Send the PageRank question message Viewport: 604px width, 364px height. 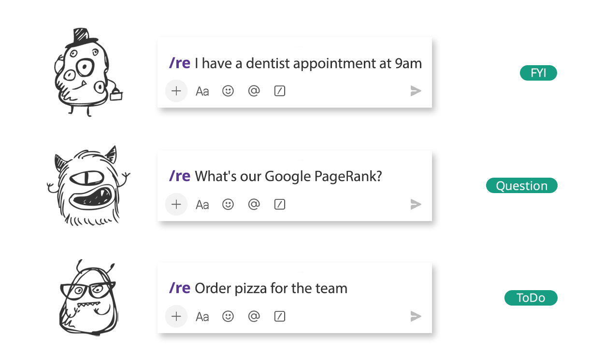point(416,204)
